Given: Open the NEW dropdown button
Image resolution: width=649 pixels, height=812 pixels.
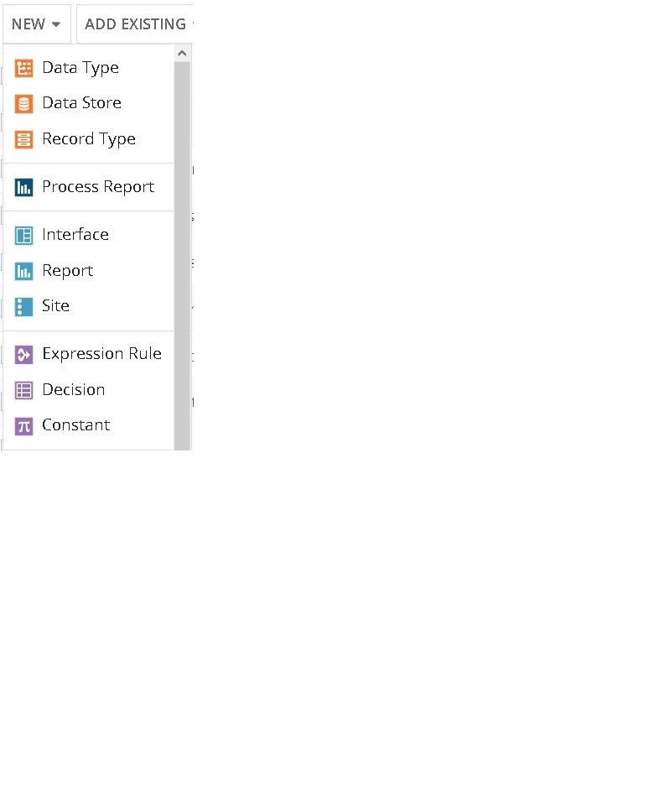Looking at the screenshot, I should (x=37, y=23).
